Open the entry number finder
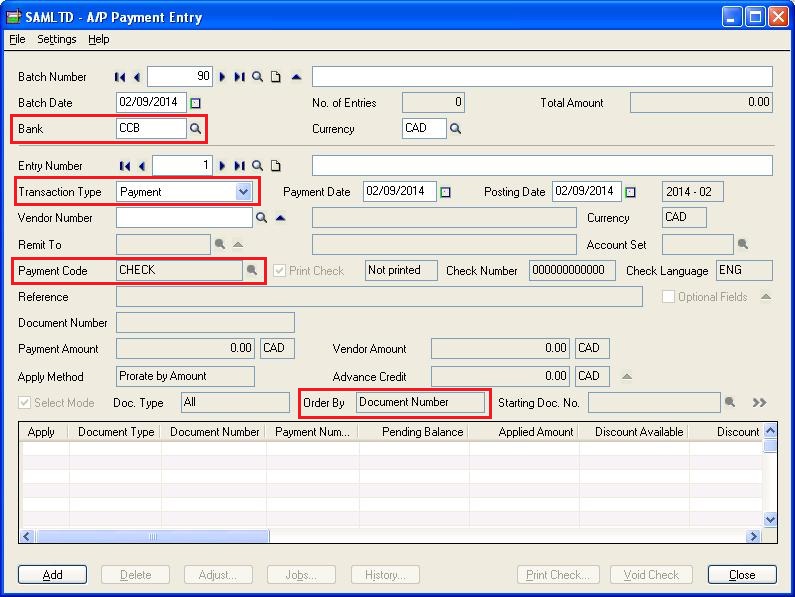The height and width of the screenshot is (597, 795). pos(258,166)
